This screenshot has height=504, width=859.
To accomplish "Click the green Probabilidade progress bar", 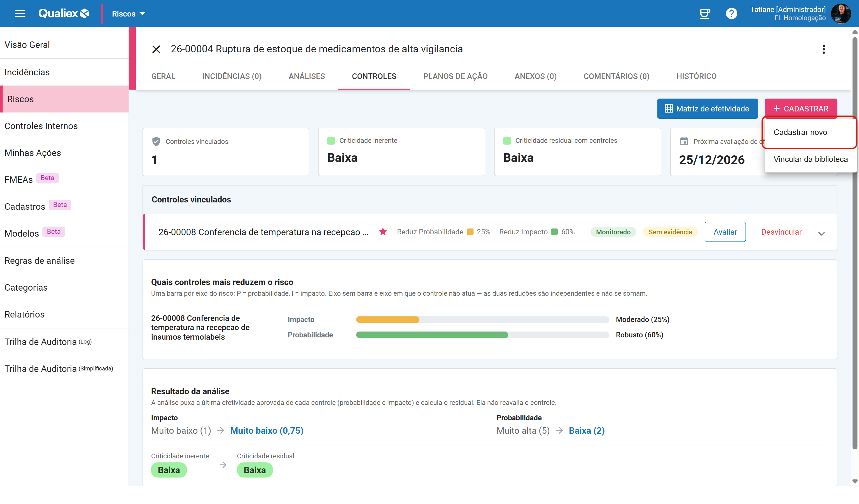I will 431,335.
